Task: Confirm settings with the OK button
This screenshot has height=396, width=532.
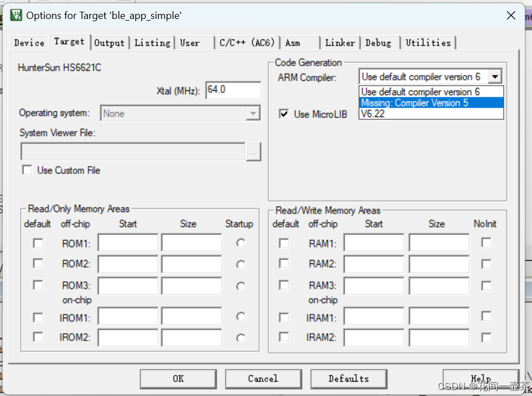Action: [178, 379]
